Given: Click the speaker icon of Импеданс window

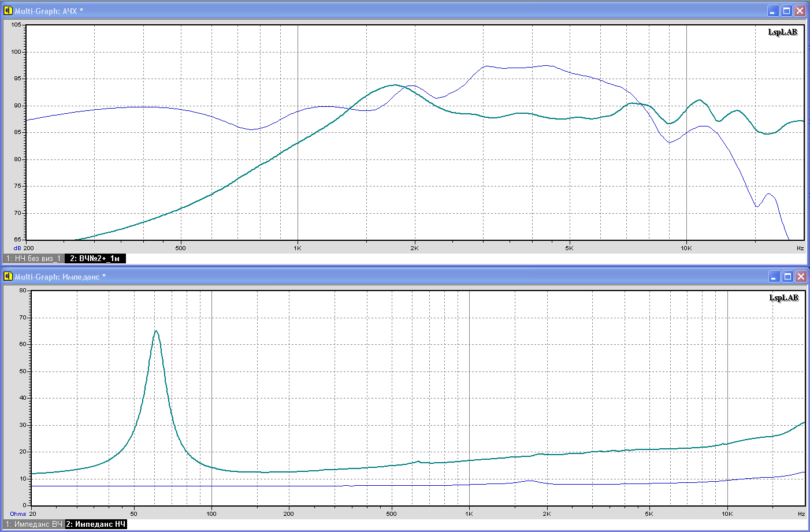Looking at the screenshot, I should coord(8,277).
